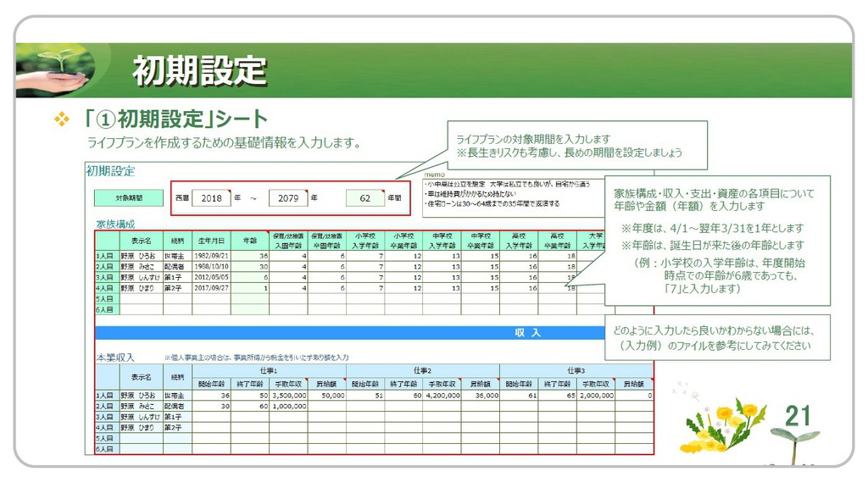Click the 6人目 row label in 本業収入 table
The width and height of the screenshot is (868, 488).
coord(108,449)
